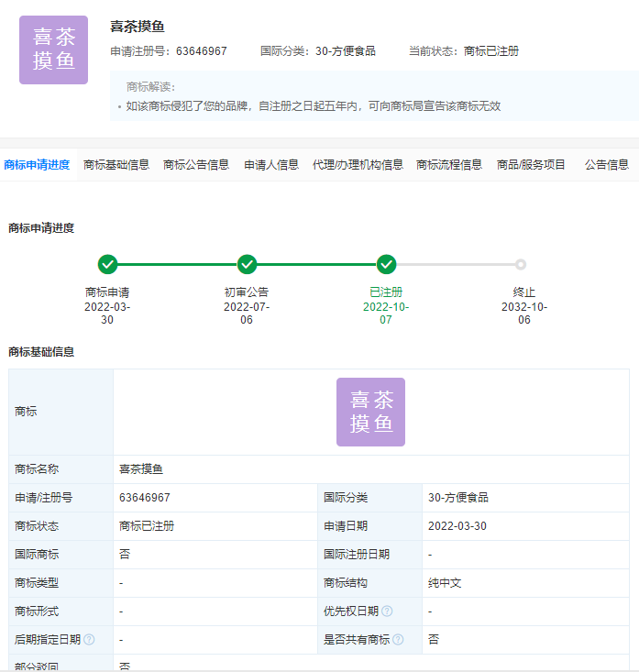
Task: Click the 商标结构 value 纯中文
Action: pyautogui.click(x=445, y=583)
